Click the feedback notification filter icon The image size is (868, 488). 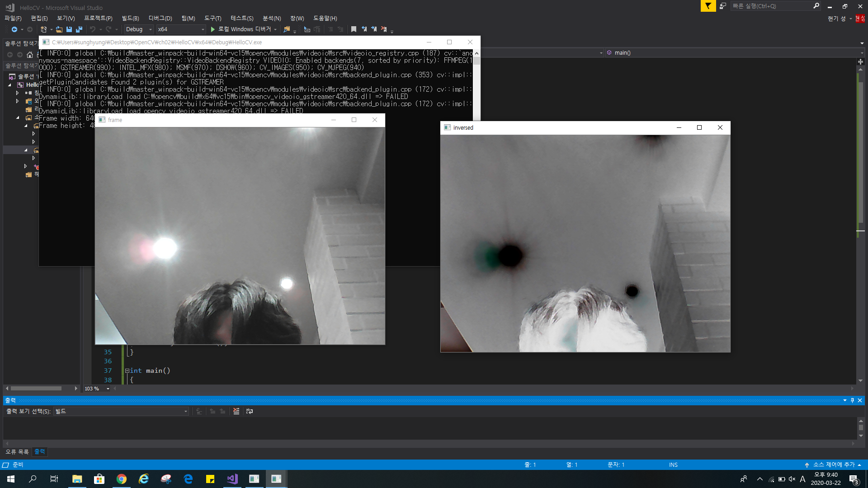coord(708,6)
